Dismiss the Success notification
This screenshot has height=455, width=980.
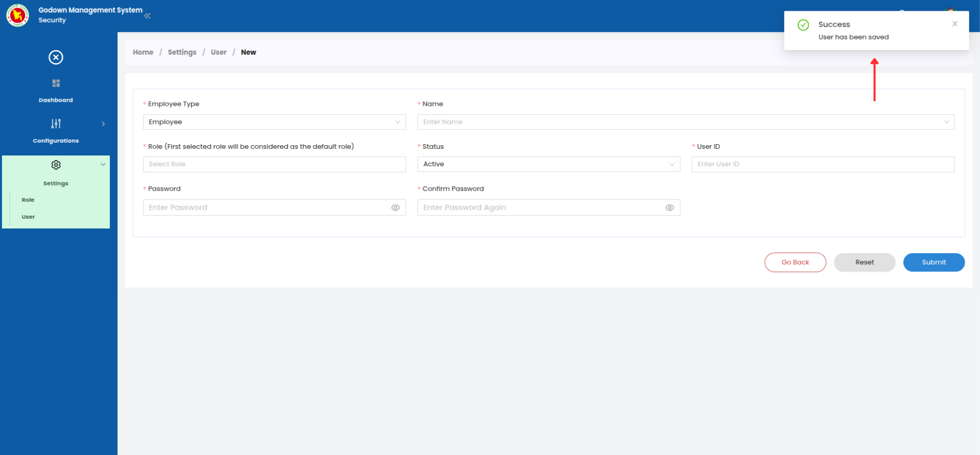954,24
